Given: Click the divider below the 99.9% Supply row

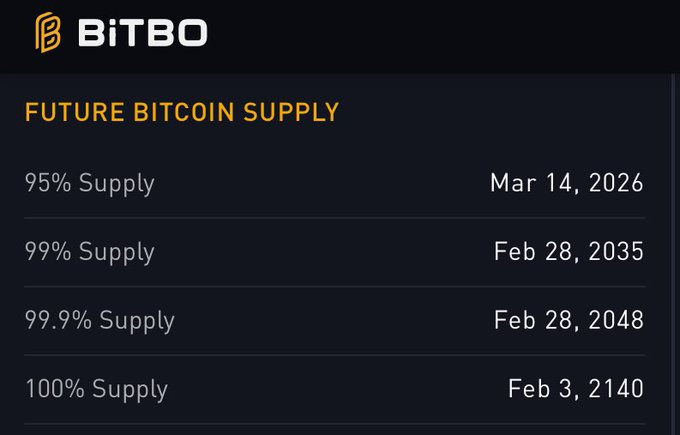Looking at the screenshot, I should pyautogui.click(x=335, y=355).
